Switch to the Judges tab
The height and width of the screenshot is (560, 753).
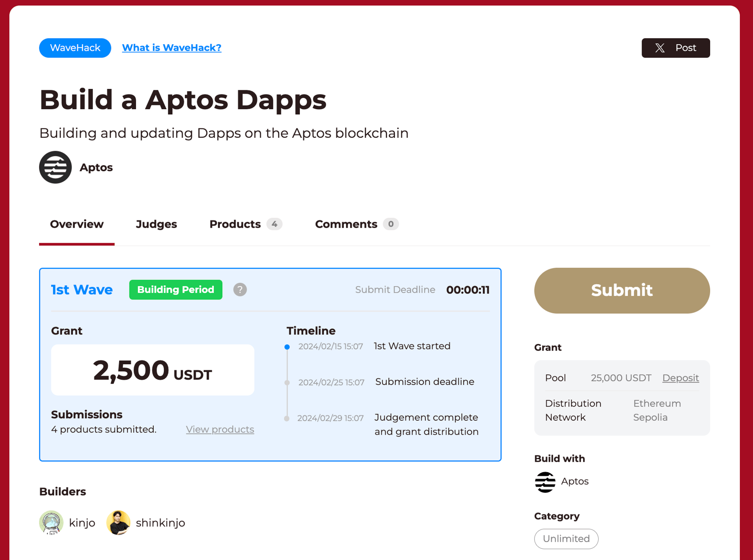156,224
